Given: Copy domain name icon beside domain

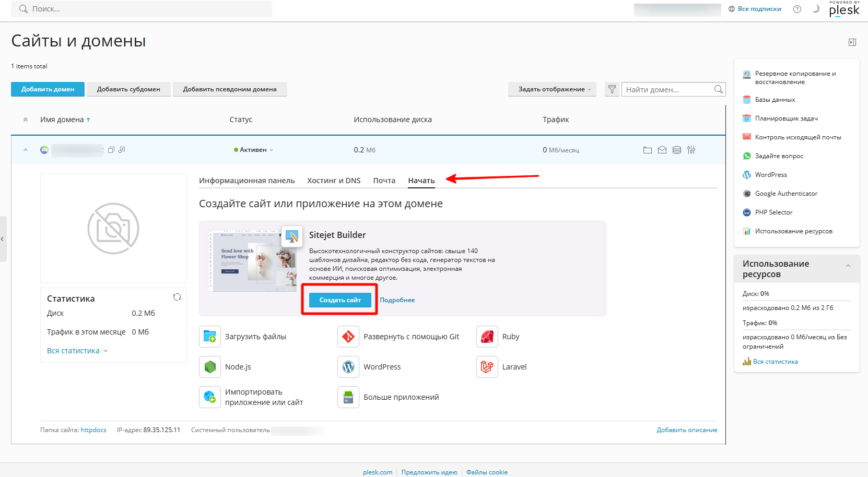Looking at the screenshot, I should 111,150.
